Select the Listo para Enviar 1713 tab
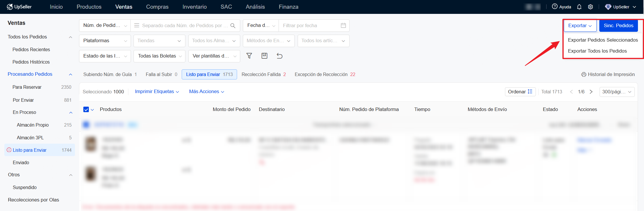The height and width of the screenshot is (211, 644). [209, 74]
